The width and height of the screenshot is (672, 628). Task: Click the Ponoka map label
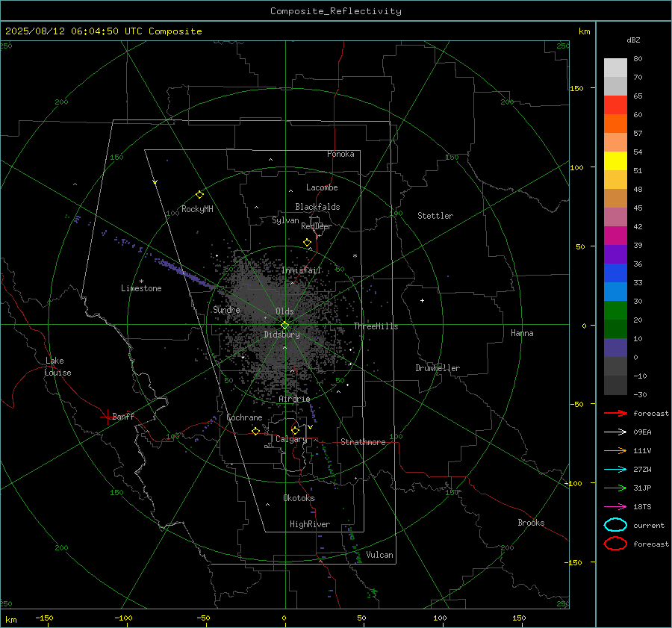coord(340,154)
